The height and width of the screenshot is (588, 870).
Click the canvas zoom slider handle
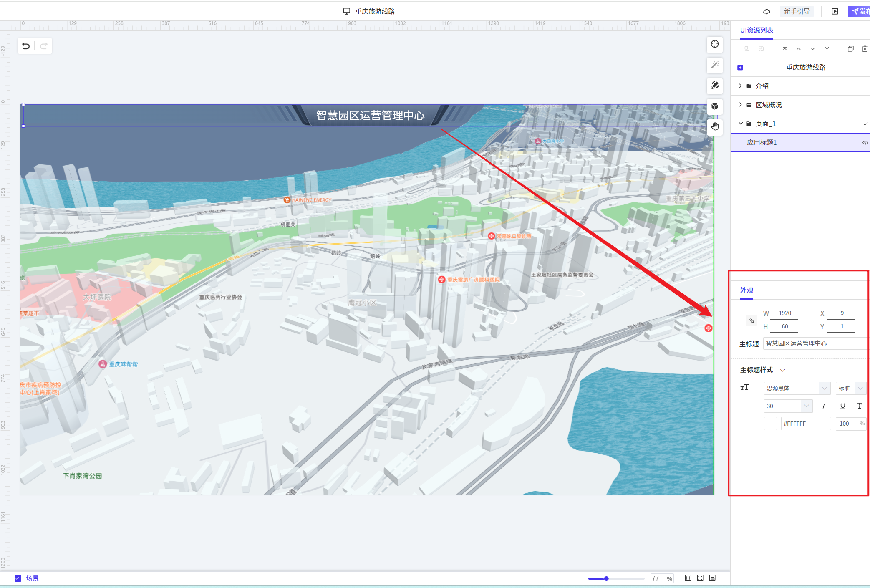click(x=606, y=578)
